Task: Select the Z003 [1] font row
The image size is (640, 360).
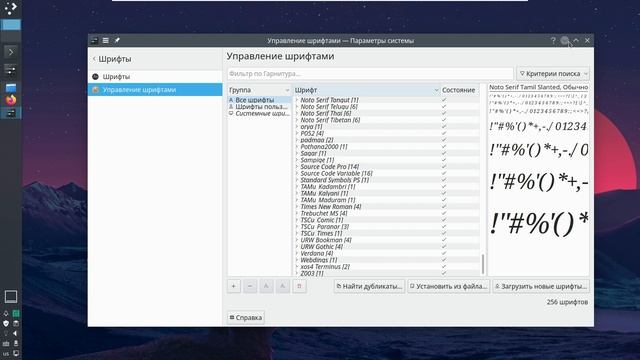Action: coord(387,273)
